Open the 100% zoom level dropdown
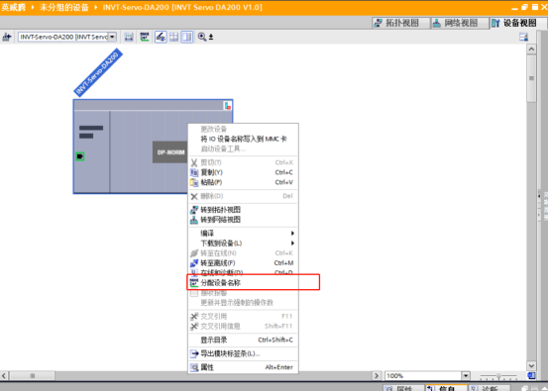Viewport: 549px width, 392px height. tap(466, 376)
